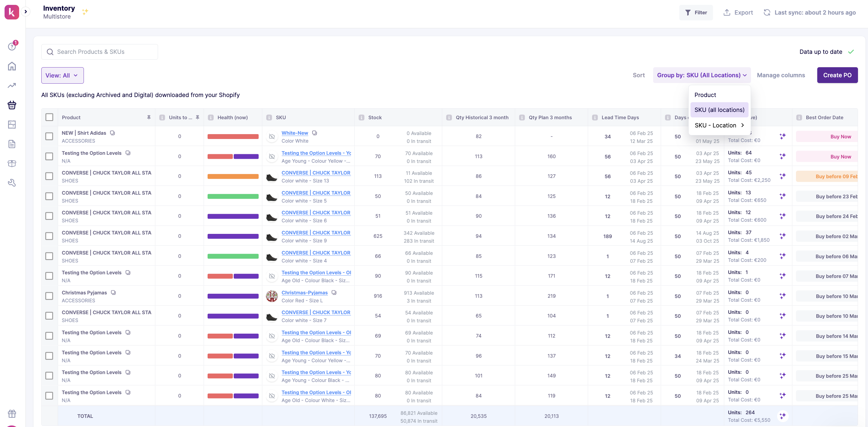Viewport: 868px width, 427px height.
Task: Open the help icon with notification badge
Action: point(12,46)
